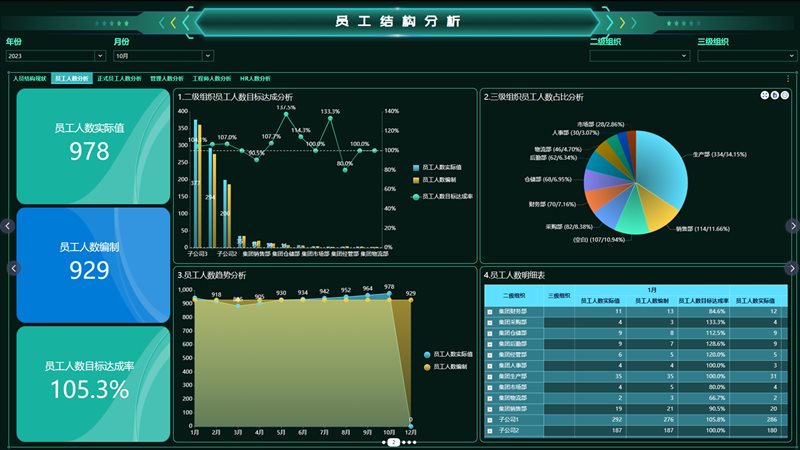The image size is (800, 450).
Task: Click the 采购部 (82/8.38%) pie label
Action: [x=568, y=227]
